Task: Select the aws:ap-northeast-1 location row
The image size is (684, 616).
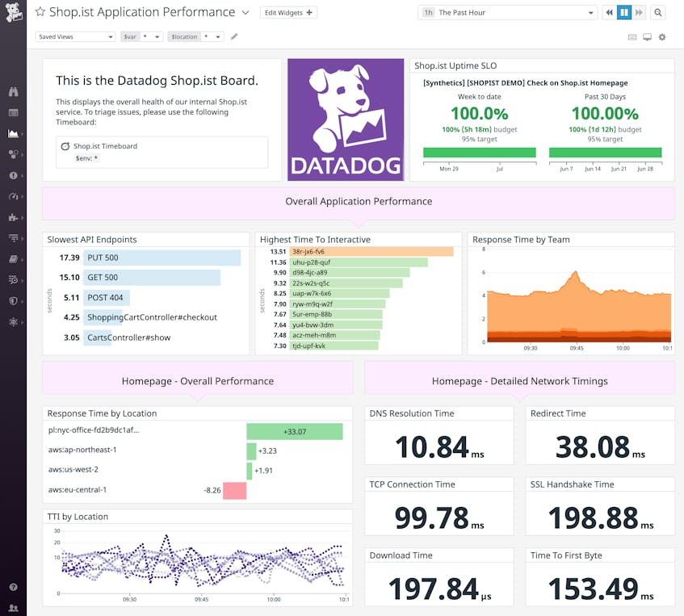Action: click(197, 450)
